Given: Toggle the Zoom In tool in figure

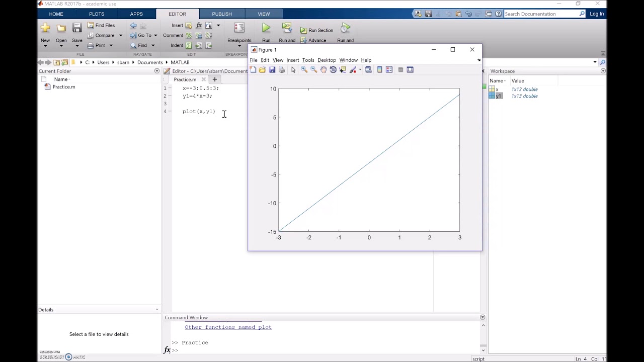Looking at the screenshot, I should [x=304, y=70].
